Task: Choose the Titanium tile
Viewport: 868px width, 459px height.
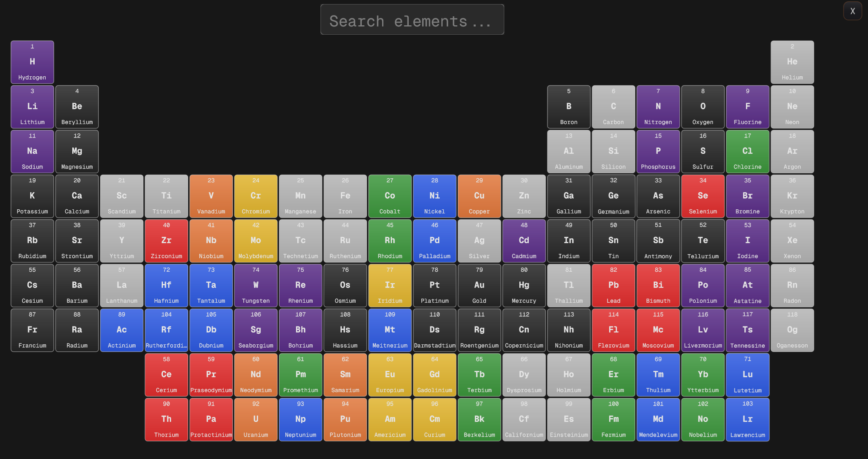Action: pyautogui.click(x=167, y=196)
